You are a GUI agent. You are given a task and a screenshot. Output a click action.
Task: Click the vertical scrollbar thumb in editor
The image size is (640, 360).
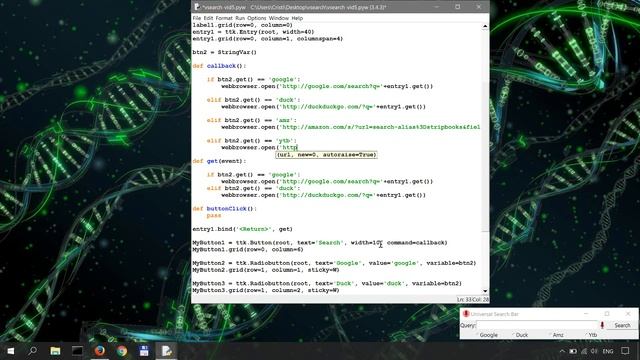tap(485, 156)
